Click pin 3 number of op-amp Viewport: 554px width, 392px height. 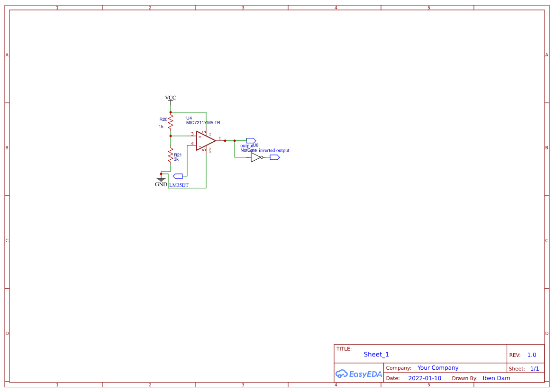(192, 134)
